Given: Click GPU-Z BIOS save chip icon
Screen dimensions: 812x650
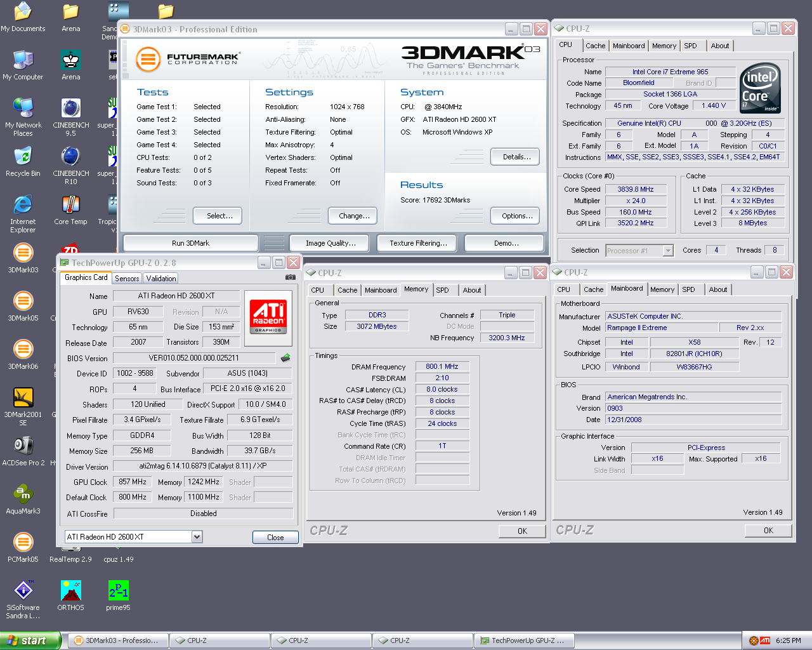Looking at the screenshot, I should tap(285, 358).
